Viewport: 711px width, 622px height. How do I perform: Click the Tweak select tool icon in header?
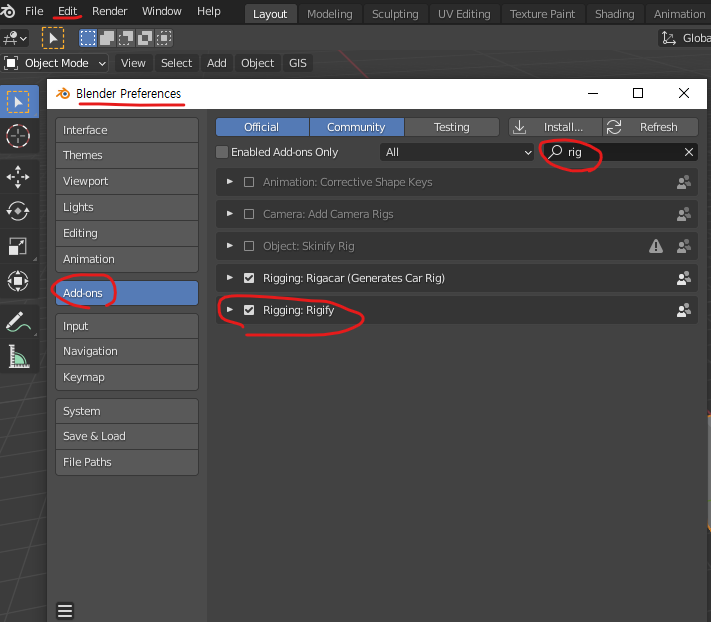pyautogui.click(x=53, y=38)
